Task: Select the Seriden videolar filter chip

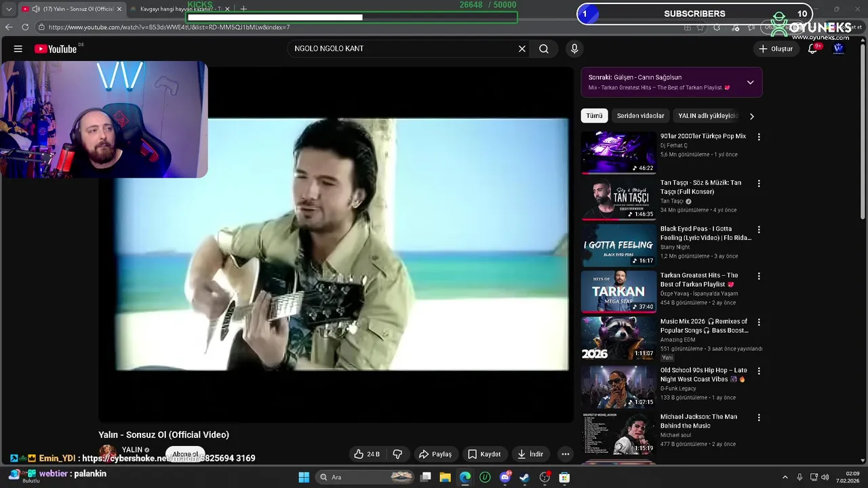Action: tap(641, 116)
